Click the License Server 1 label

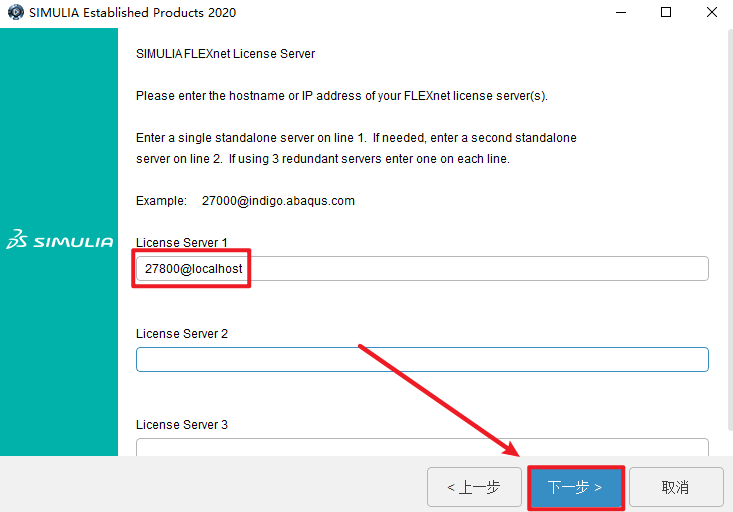[182, 243]
